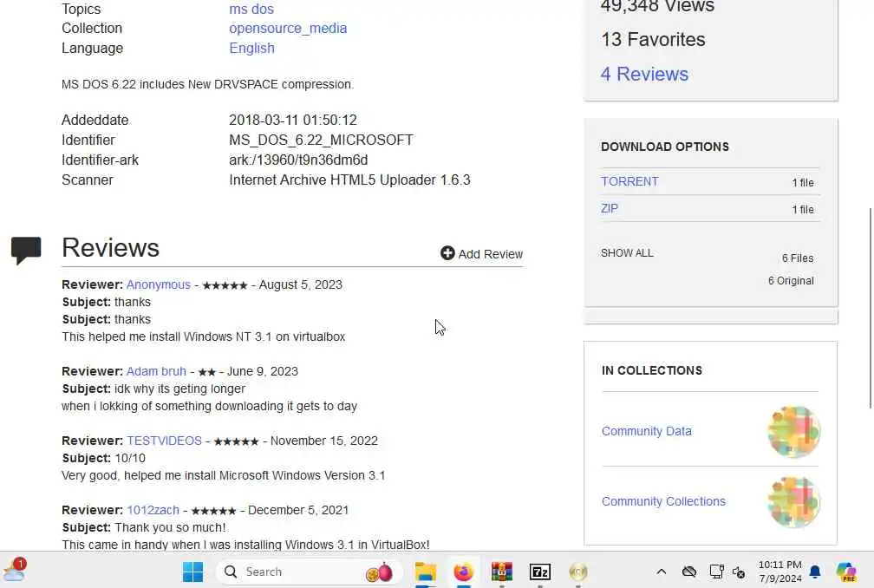Open reviewer Adam bruh profile

(156, 371)
